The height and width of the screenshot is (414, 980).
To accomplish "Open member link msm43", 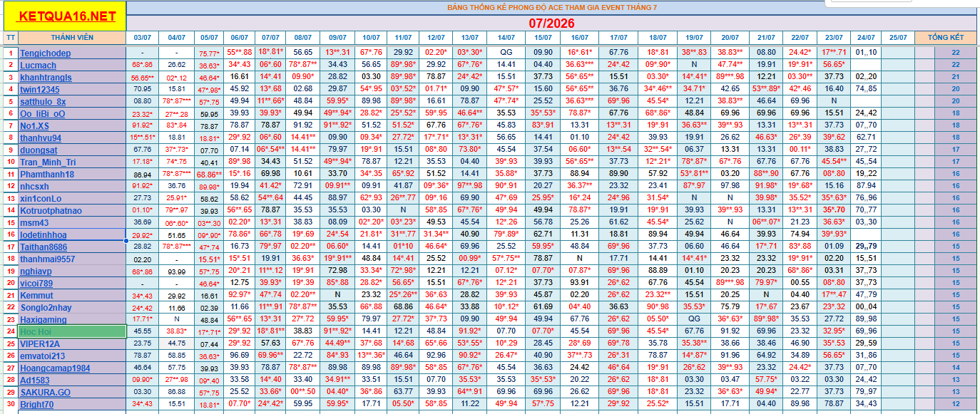I will tap(34, 222).
